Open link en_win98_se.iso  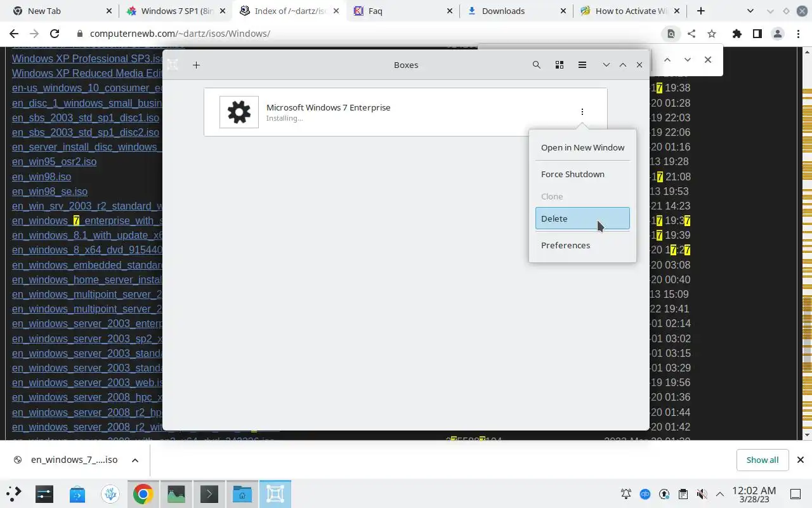coord(49,191)
